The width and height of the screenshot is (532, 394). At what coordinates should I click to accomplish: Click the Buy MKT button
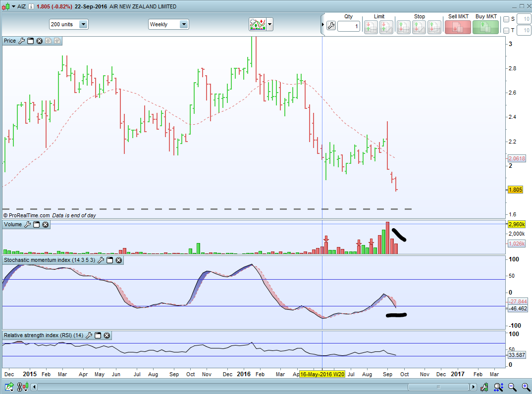tap(485, 27)
